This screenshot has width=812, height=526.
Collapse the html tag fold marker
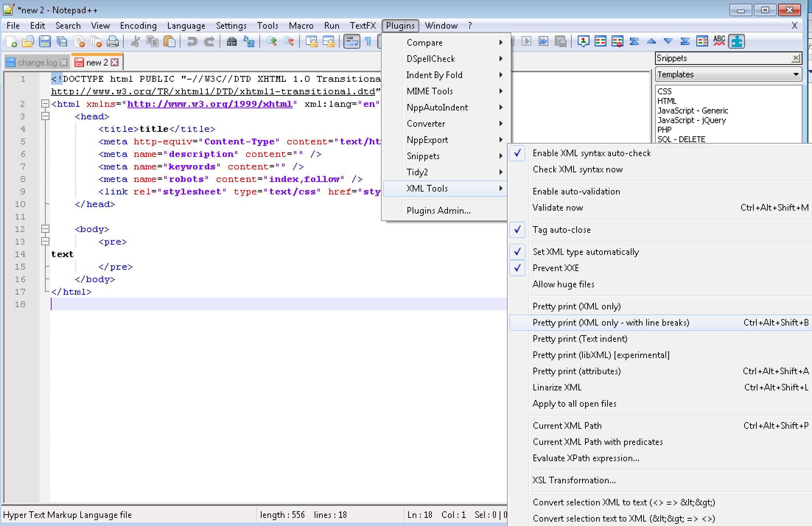click(x=45, y=104)
